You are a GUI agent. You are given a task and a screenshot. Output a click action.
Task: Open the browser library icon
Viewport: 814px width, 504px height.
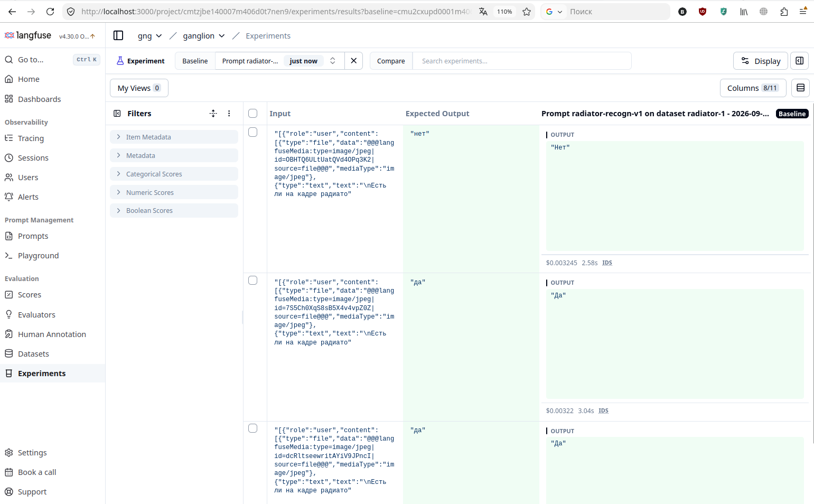[744, 12]
